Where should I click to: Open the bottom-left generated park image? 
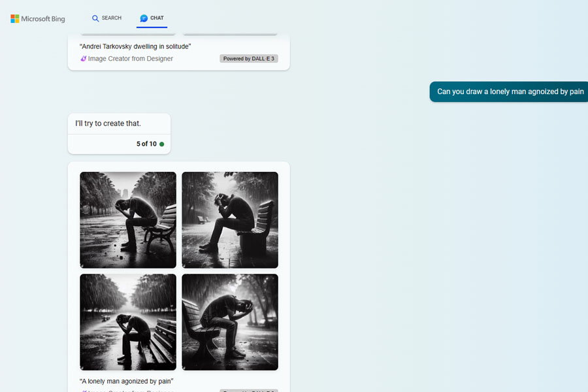(x=128, y=321)
